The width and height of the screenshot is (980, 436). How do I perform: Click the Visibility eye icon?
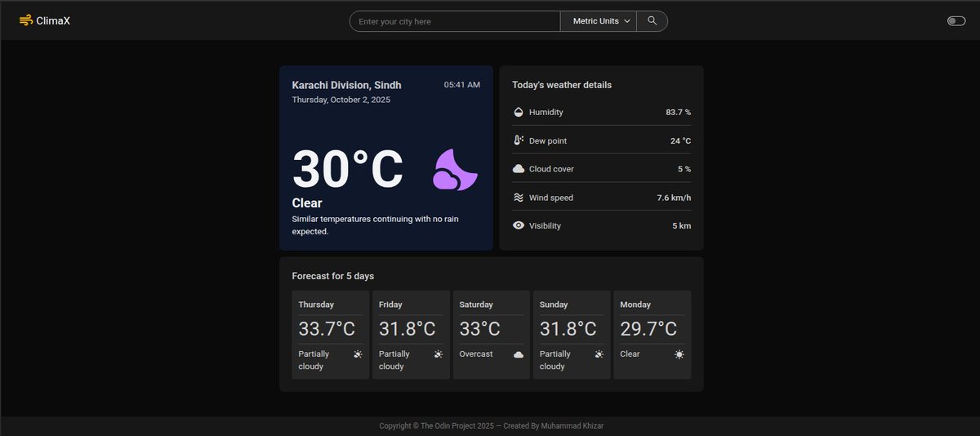pos(518,225)
